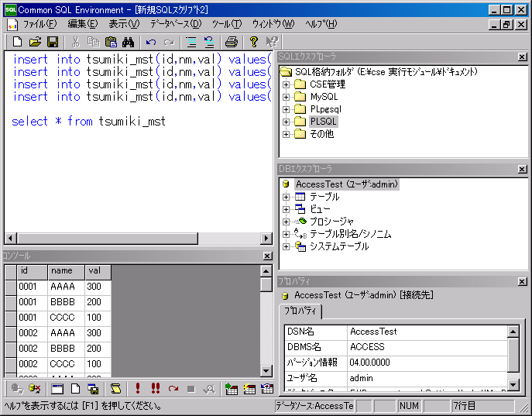
Task: Click the editor horizontal scrollbar right arrow
Action: 266,239
